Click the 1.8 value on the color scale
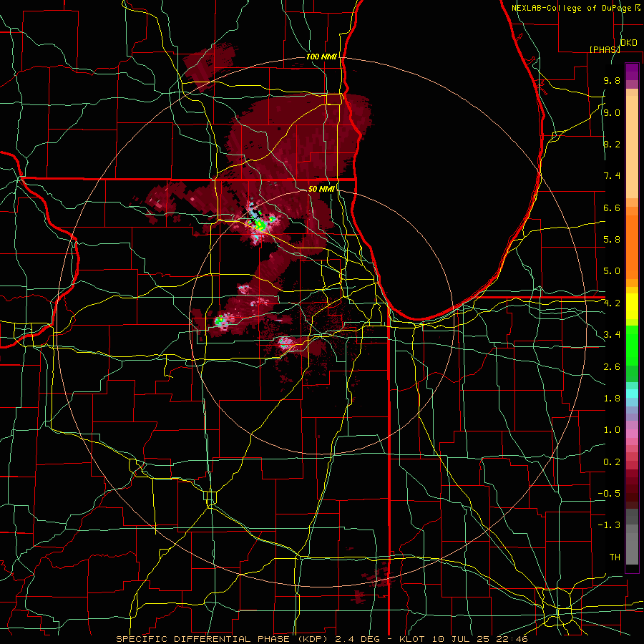Viewport: 644px width, 644px height. (x=612, y=399)
